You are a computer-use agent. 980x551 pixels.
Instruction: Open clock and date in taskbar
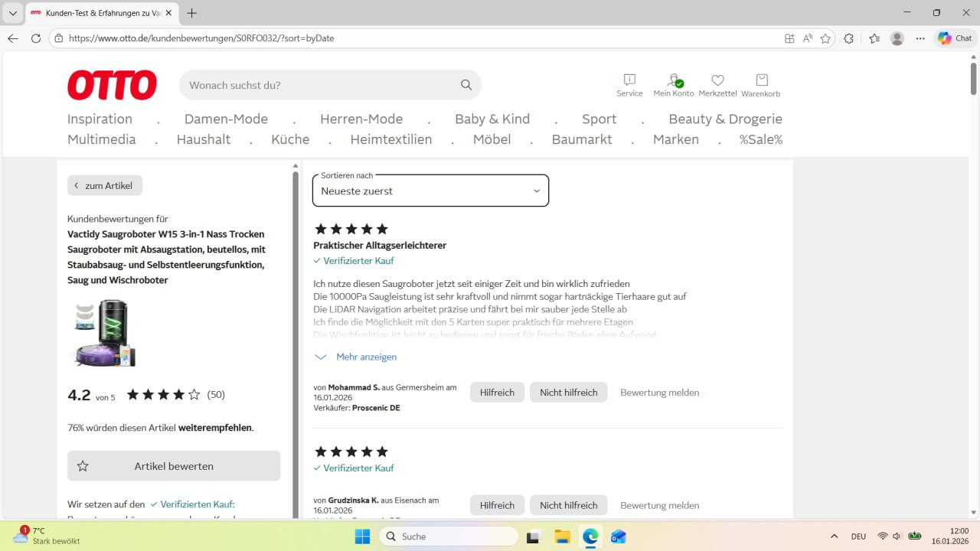click(950, 536)
